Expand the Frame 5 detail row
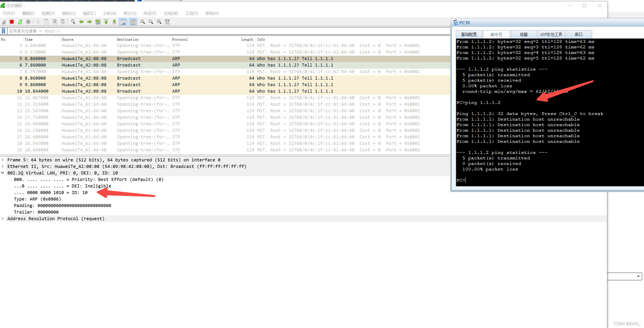The height and width of the screenshot is (328, 644). [3, 160]
